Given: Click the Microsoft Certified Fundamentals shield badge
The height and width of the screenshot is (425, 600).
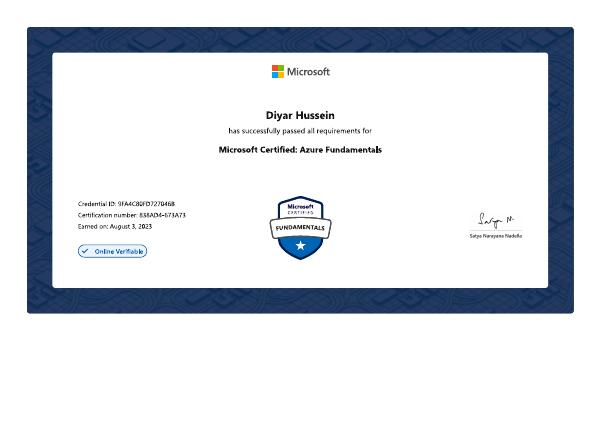Looking at the screenshot, I should [300, 228].
